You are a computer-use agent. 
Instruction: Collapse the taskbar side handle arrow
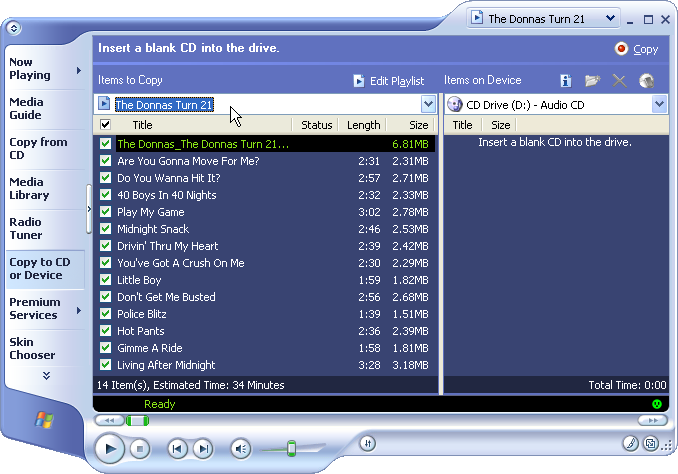point(89,209)
